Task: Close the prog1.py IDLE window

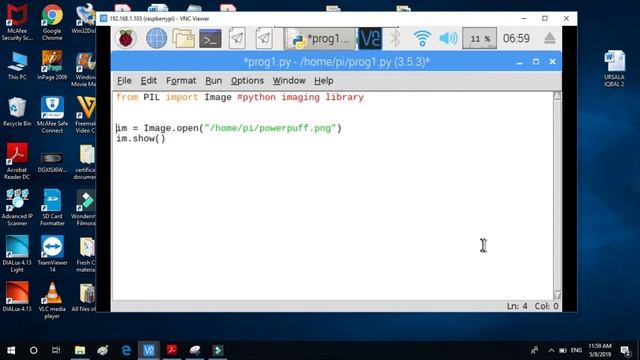Action: point(552,62)
